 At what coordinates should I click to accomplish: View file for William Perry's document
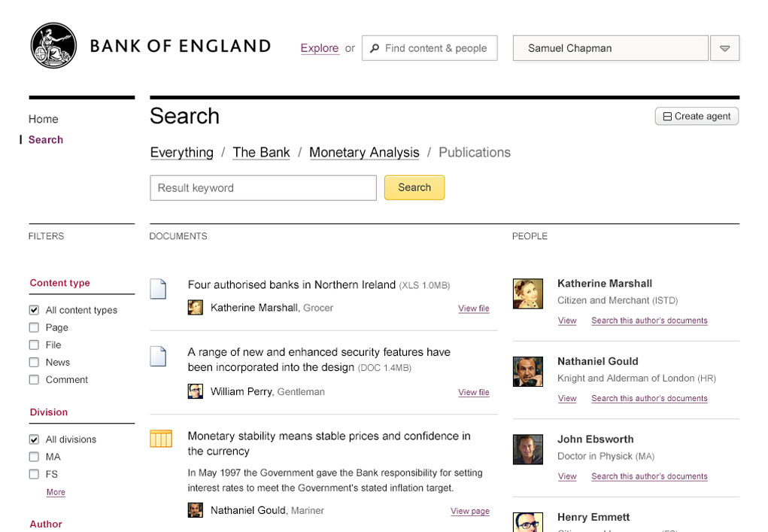click(474, 392)
